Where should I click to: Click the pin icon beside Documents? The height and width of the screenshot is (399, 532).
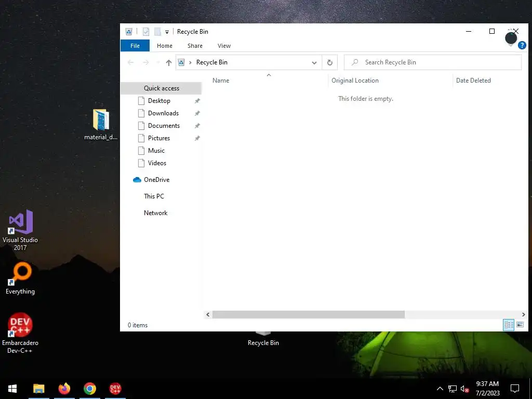tap(197, 126)
